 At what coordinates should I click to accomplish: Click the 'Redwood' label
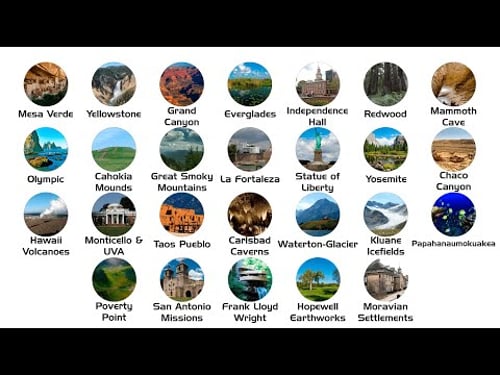tap(385, 114)
